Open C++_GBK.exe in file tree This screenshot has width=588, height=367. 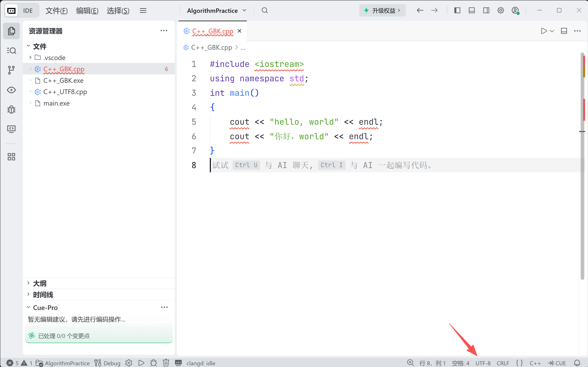point(99,80)
